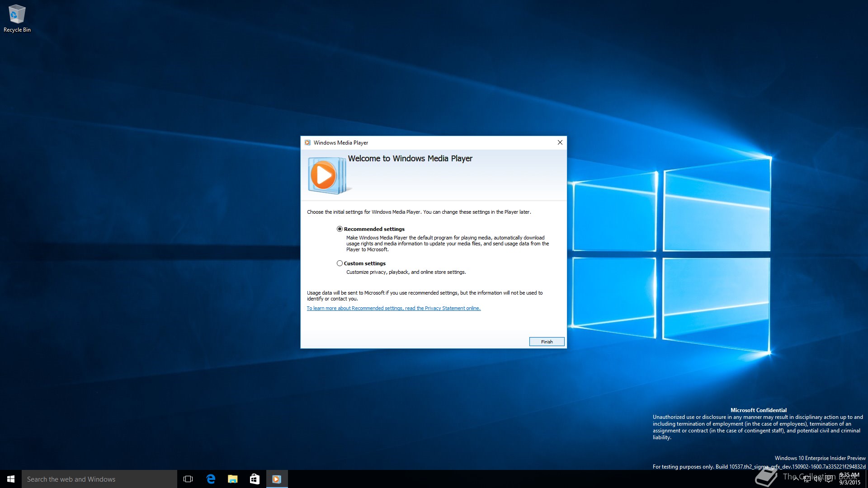Open the volume control in the tray
The image size is (868, 488).
[x=817, y=479]
